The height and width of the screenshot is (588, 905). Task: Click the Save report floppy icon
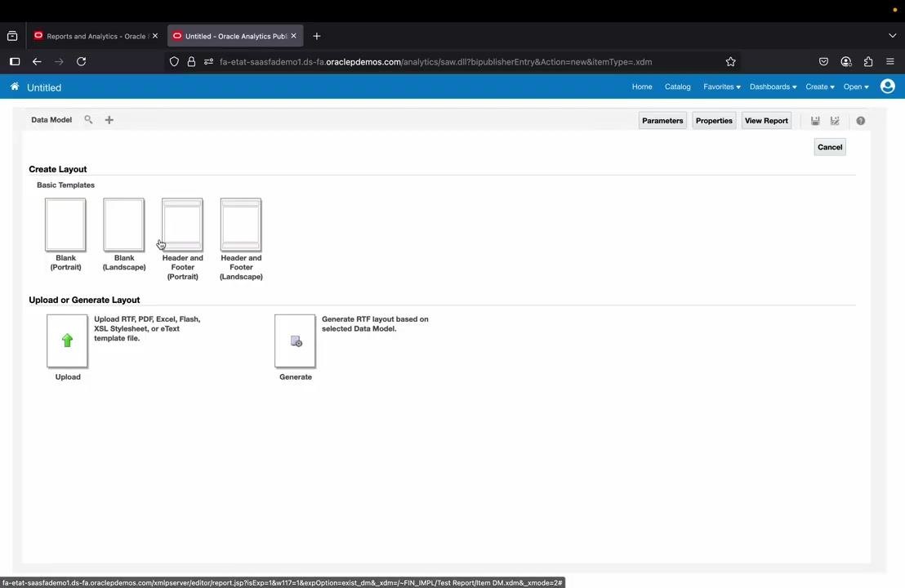click(x=815, y=121)
